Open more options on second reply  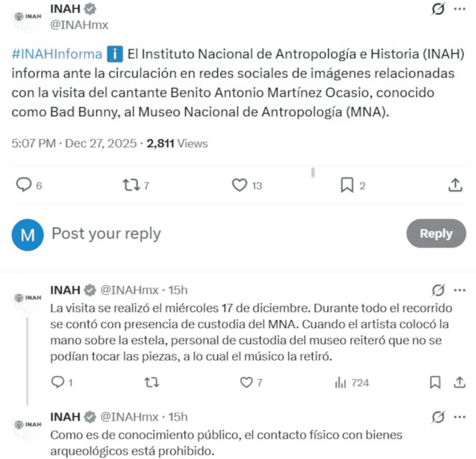[x=460, y=416]
